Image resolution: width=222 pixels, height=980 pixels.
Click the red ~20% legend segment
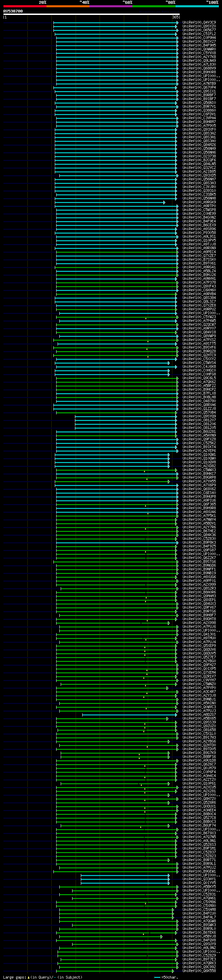[x=25, y=6]
